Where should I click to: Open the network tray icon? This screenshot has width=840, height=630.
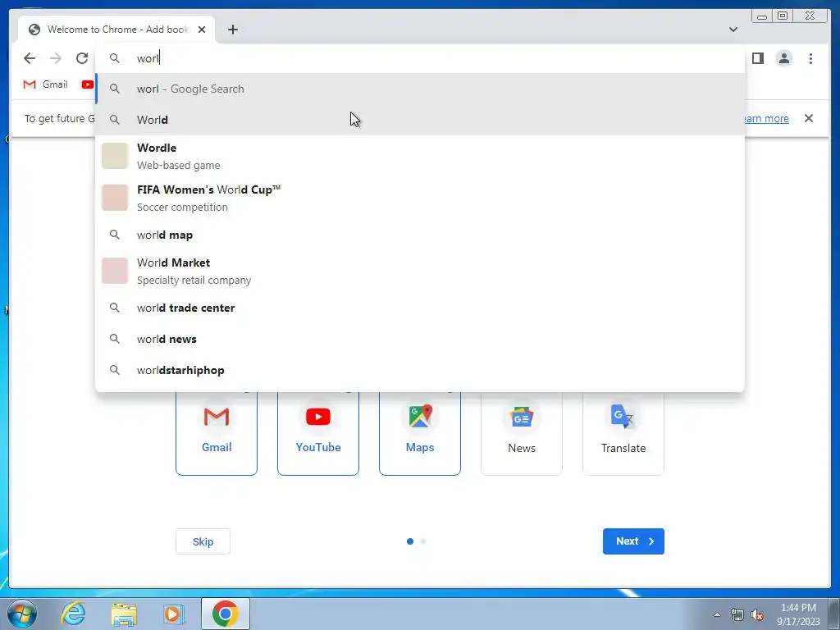pos(737,614)
